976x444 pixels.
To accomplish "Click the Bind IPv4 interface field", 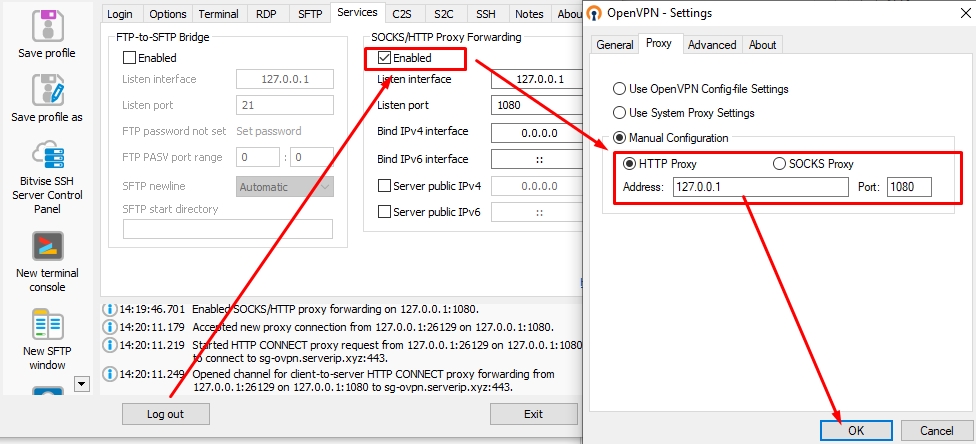I will click(537, 133).
